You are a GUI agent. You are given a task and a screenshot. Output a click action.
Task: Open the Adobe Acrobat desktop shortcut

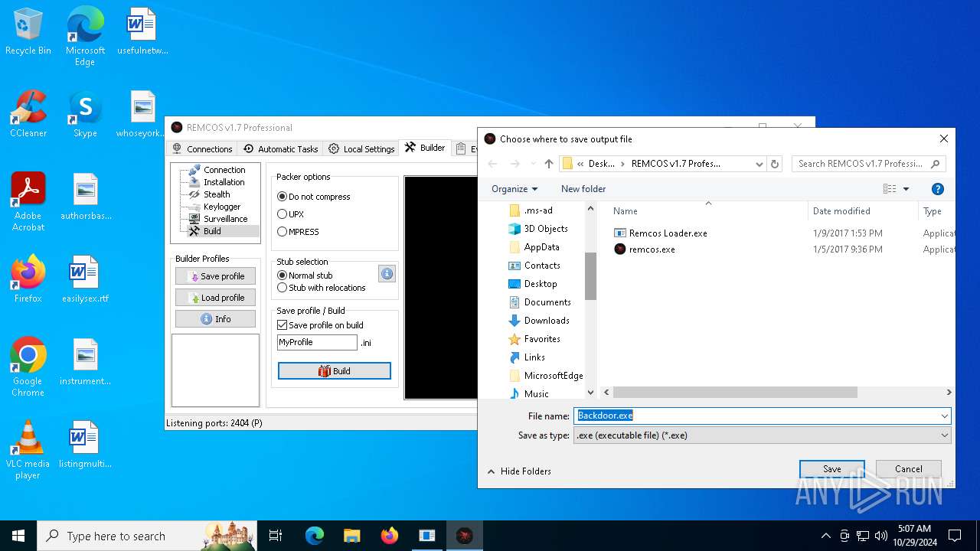(x=28, y=201)
